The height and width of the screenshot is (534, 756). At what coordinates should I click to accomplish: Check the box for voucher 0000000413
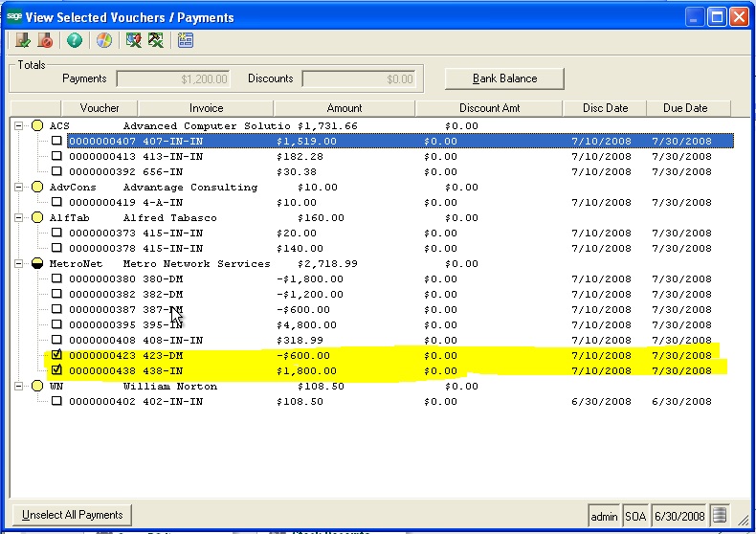(x=56, y=156)
